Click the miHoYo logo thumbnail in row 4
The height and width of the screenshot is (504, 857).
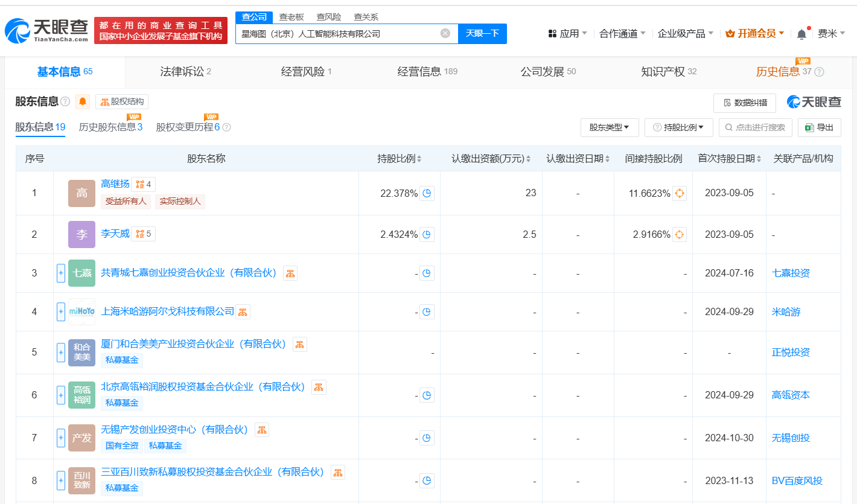[x=81, y=311]
